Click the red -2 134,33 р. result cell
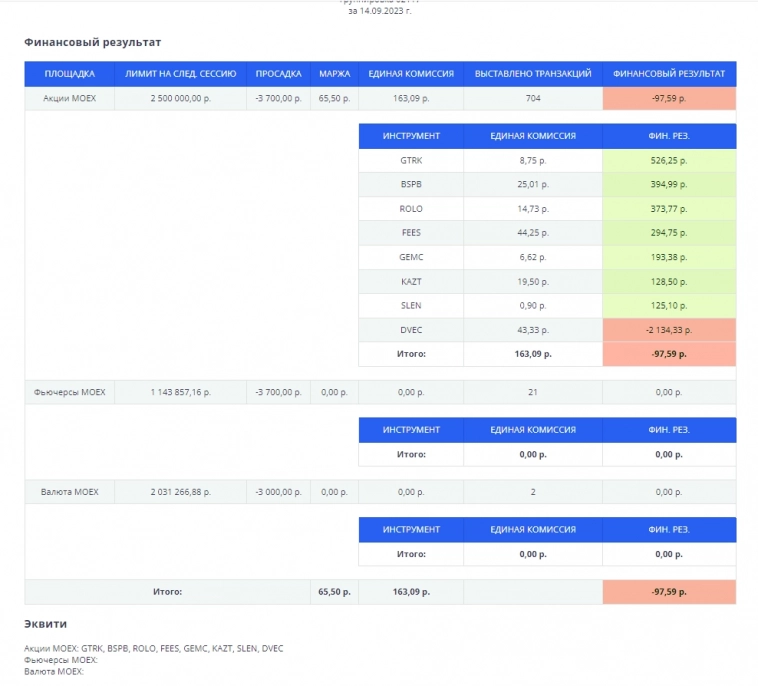Image resolution: width=758 pixels, height=686 pixels. [x=669, y=329]
